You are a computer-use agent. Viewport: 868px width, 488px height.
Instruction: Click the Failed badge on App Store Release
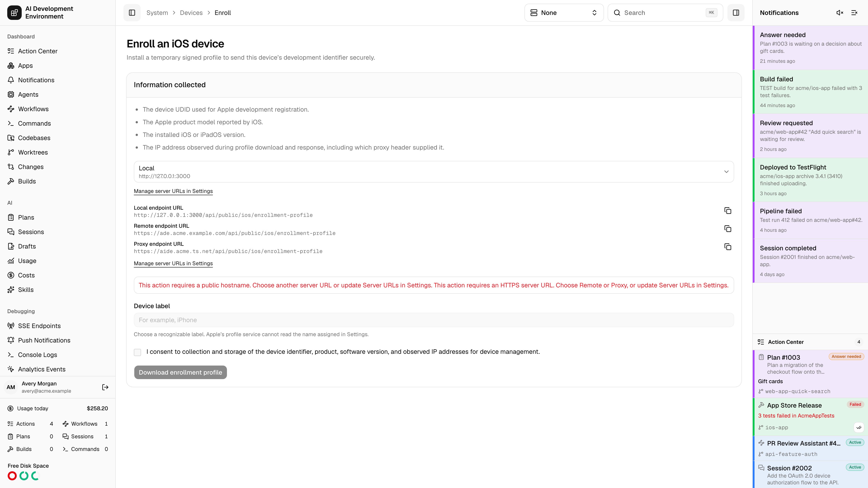click(x=855, y=404)
